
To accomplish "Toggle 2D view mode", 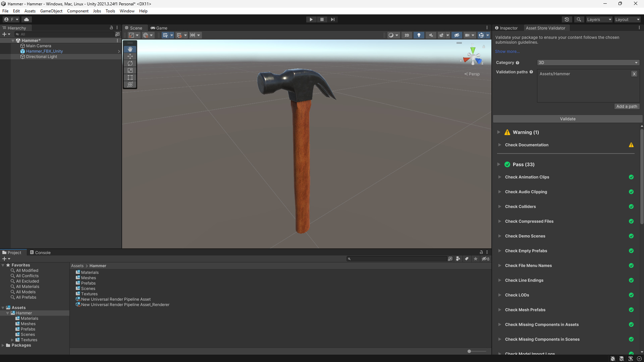I will tap(407, 35).
